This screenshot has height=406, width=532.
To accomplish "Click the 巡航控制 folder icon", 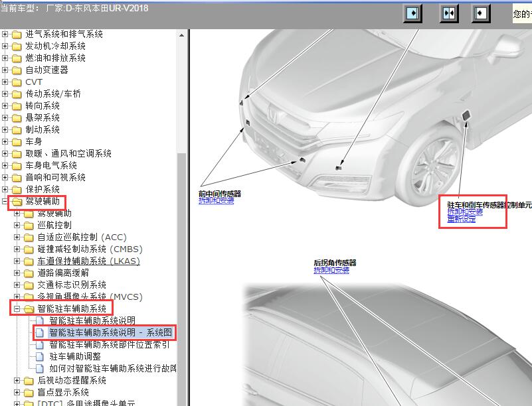I will pos(29,226).
